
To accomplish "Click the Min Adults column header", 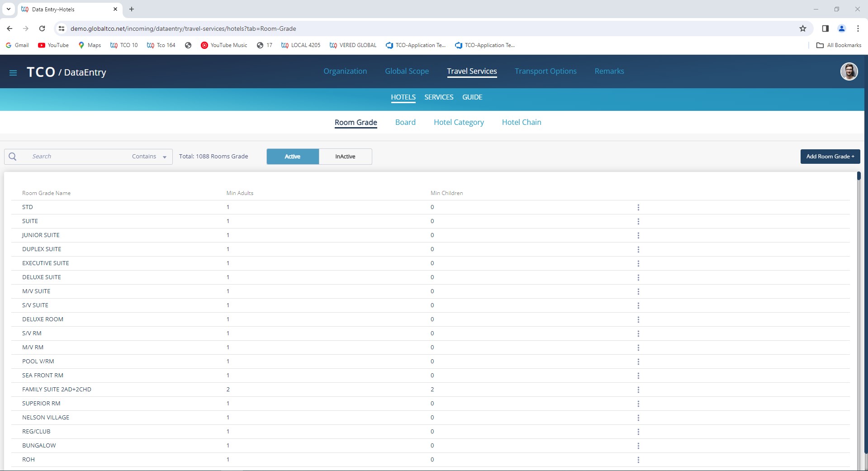I will coord(240,193).
